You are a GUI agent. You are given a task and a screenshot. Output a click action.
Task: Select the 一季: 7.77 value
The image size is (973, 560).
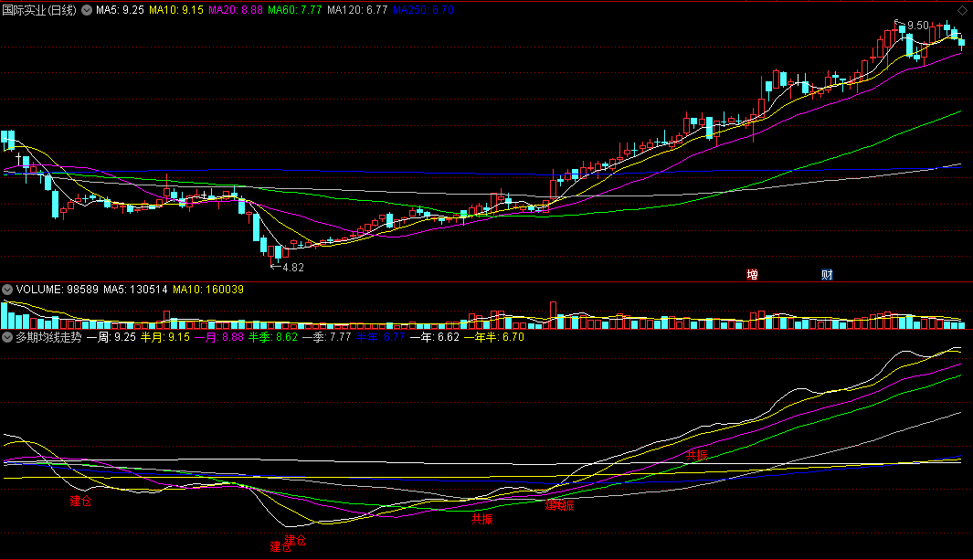pyautogui.click(x=327, y=337)
